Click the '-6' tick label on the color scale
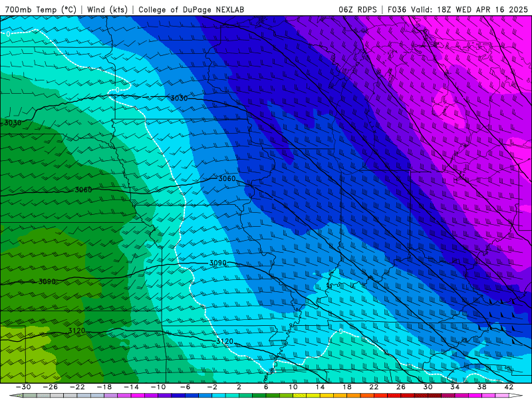Screen dimensions: 532x399 pyautogui.click(x=185, y=387)
